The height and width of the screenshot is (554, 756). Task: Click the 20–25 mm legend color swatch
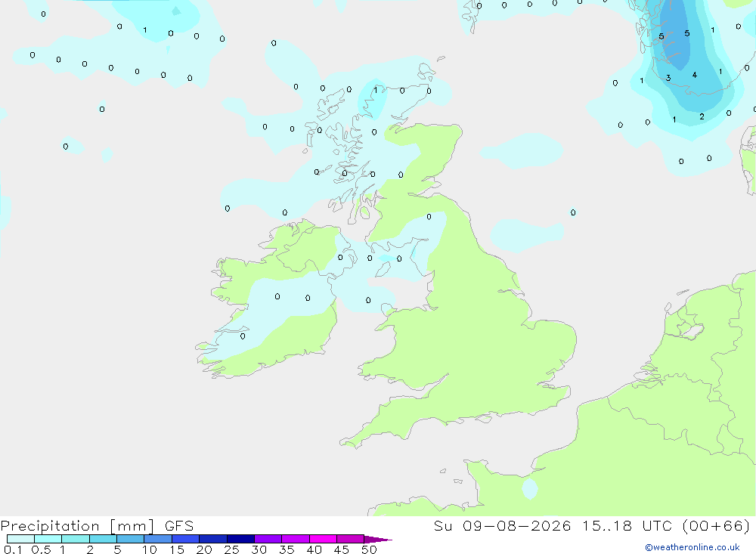click(213, 539)
